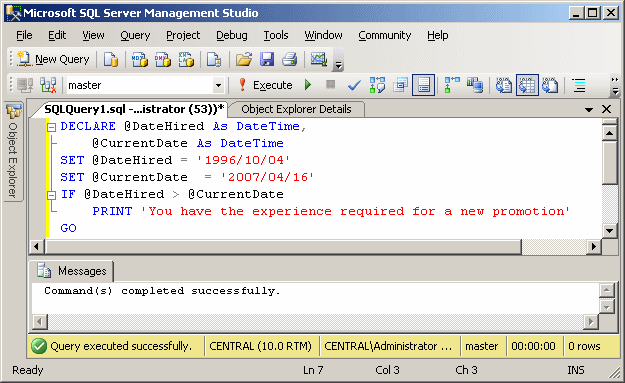
Task: Click the Change Connection icon
Action: tap(48, 85)
